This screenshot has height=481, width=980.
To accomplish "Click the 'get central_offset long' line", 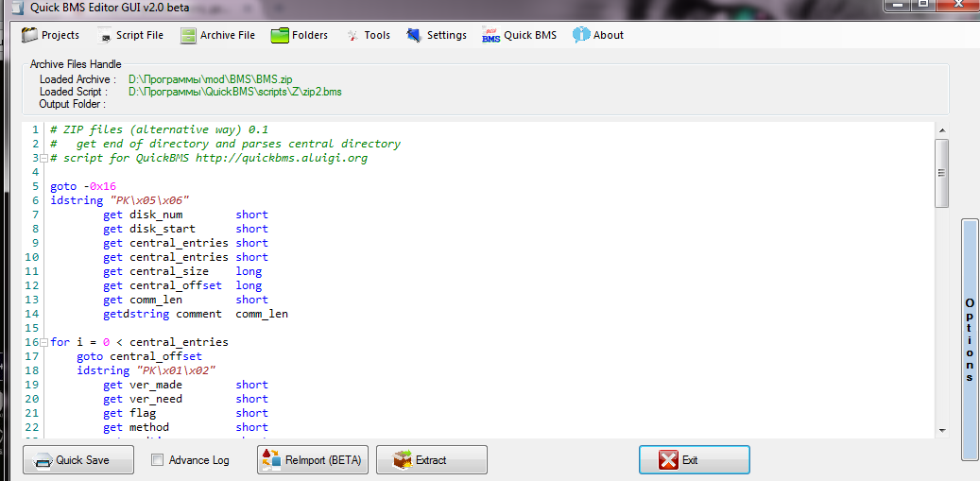I will click(182, 285).
